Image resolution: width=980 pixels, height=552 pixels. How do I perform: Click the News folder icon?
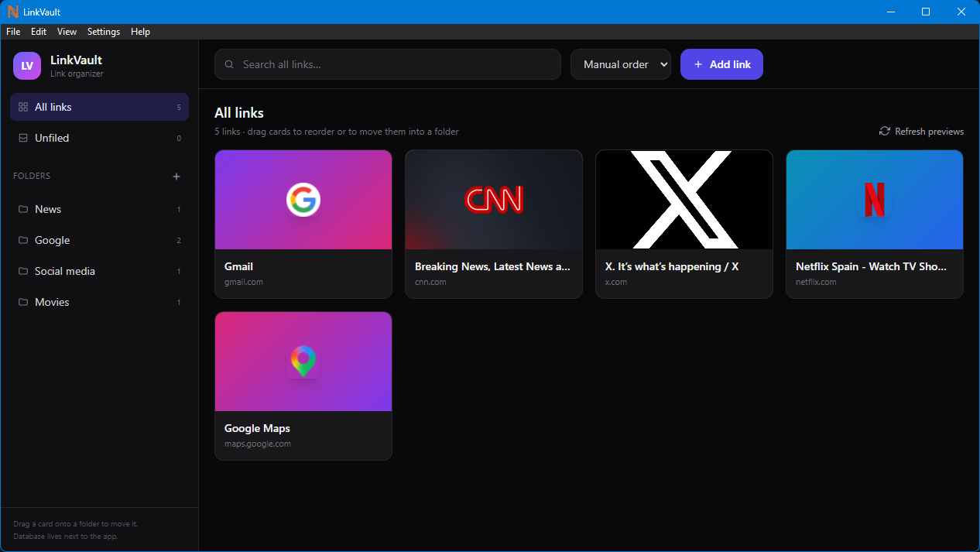click(23, 209)
